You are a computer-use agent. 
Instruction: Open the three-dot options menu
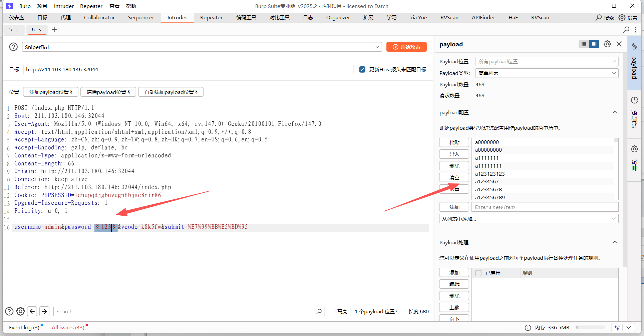coord(636,30)
